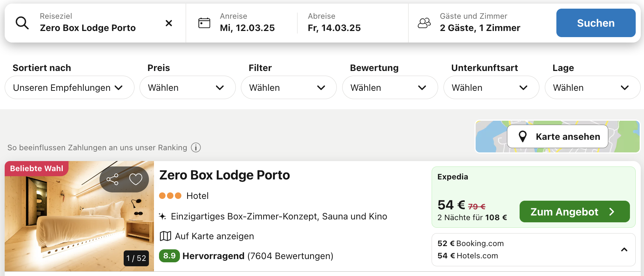Click the three-dot hotel star rating
The image size is (644, 276).
[170, 196]
